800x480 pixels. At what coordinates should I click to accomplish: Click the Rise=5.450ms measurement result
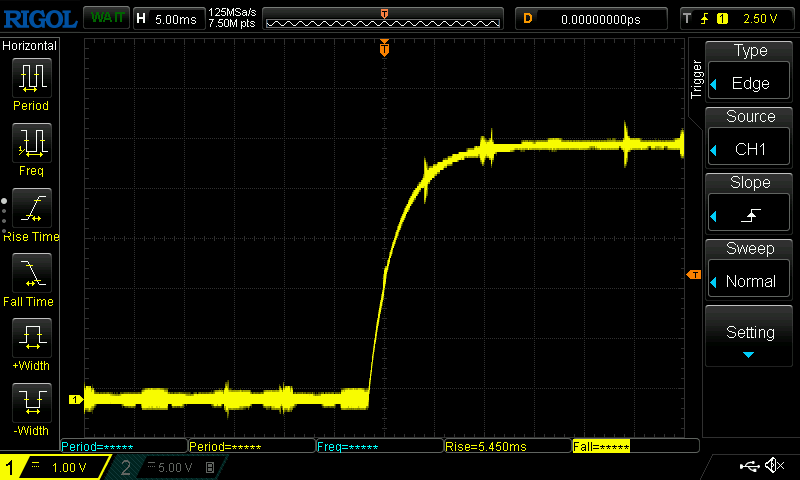click(506, 446)
